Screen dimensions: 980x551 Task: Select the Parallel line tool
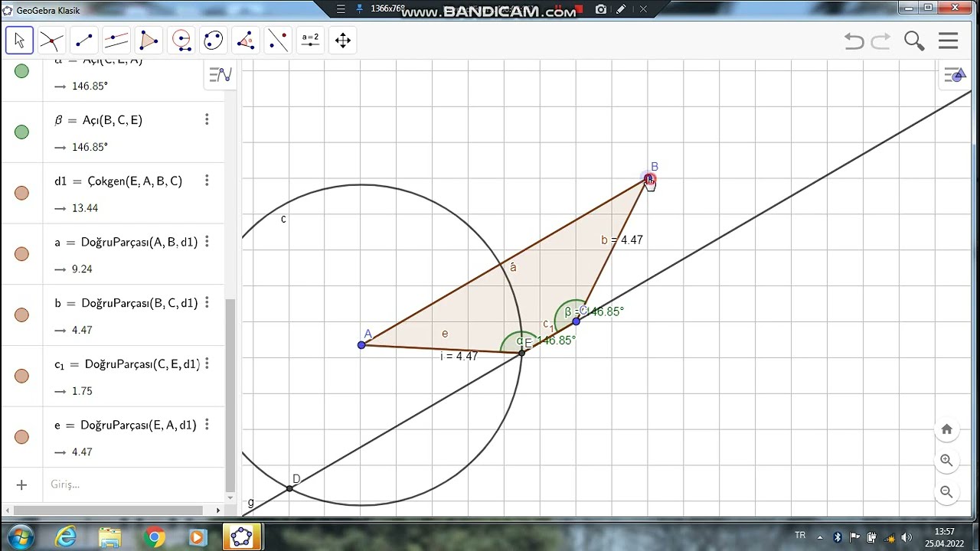click(116, 40)
